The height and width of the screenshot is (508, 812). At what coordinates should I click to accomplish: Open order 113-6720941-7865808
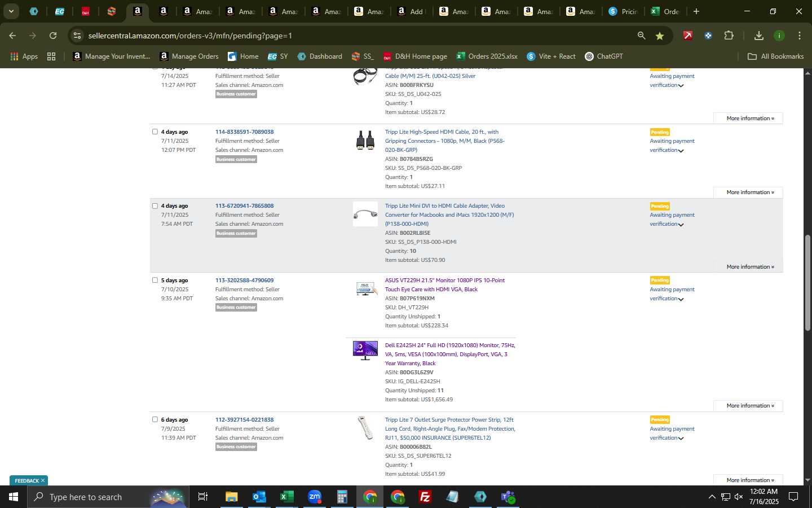click(244, 205)
